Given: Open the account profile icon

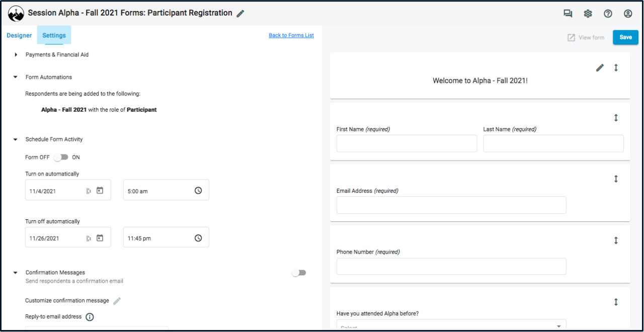Looking at the screenshot, I should [627, 13].
